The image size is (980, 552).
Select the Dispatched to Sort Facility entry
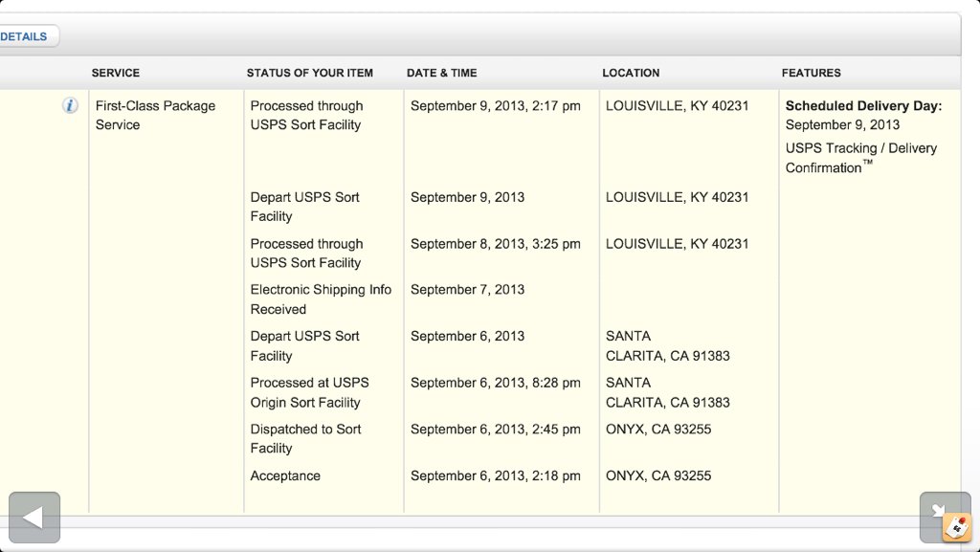(x=305, y=438)
